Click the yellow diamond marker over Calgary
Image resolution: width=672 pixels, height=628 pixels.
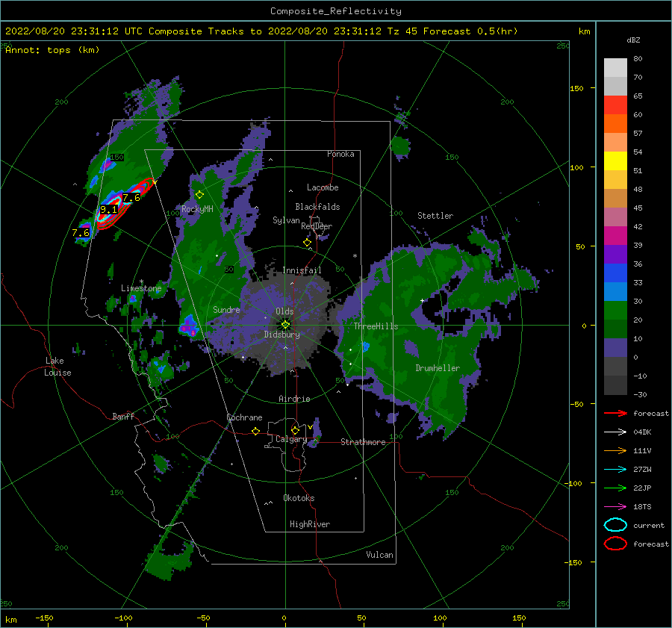pyautogui.click(x=295, y=430)
